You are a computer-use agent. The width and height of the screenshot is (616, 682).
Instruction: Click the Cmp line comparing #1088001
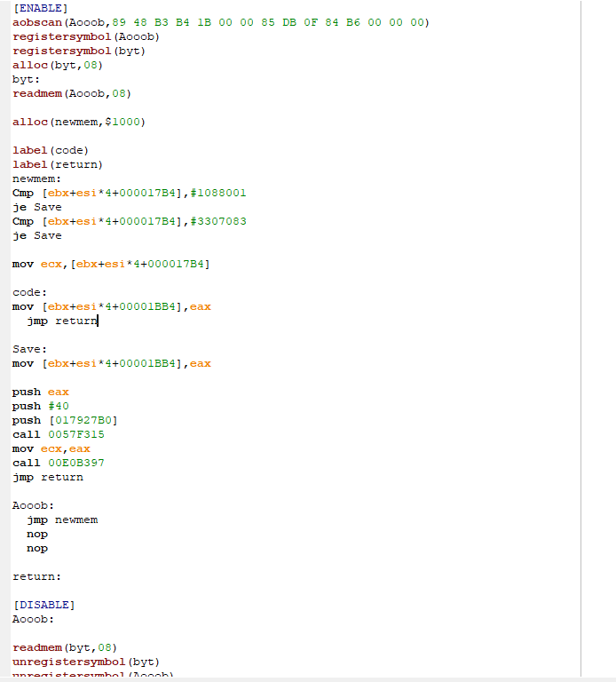[129, 193]
